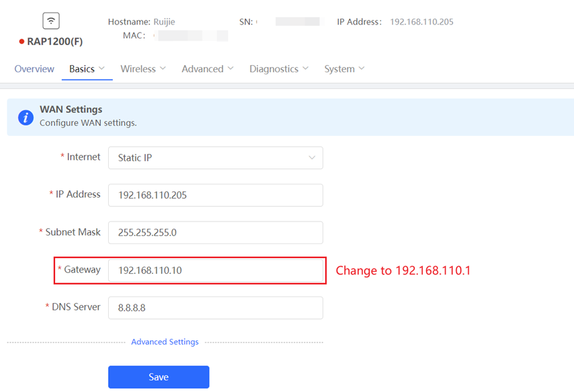This screenshot has width=574, height=392.
Task: Click the chevron inside the Static IP dropdown
Action: [312, 158]
